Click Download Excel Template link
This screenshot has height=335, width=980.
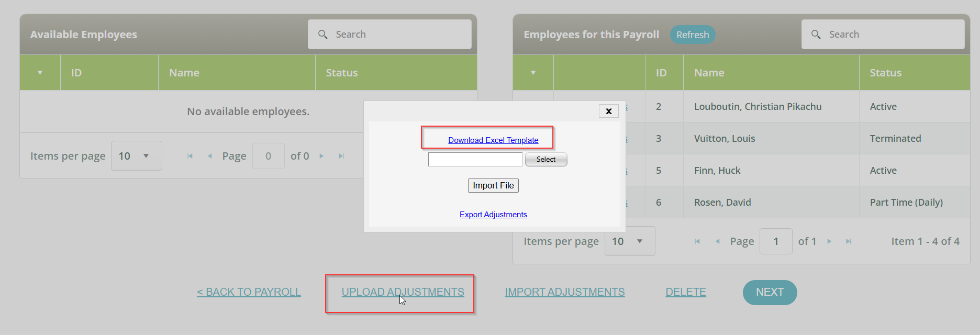pyautogui.click(x=493, y=140)
